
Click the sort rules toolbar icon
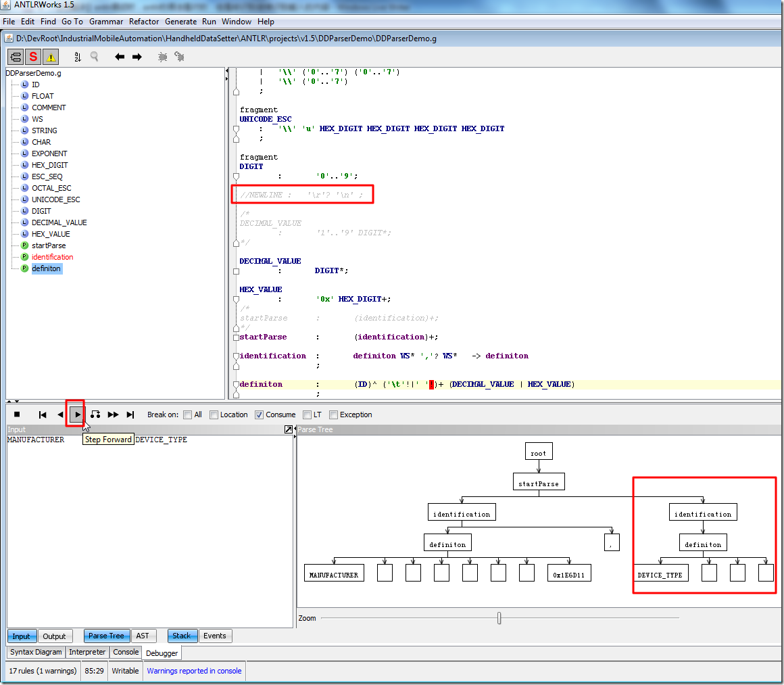pyautogui.click(x=77, y=57)
